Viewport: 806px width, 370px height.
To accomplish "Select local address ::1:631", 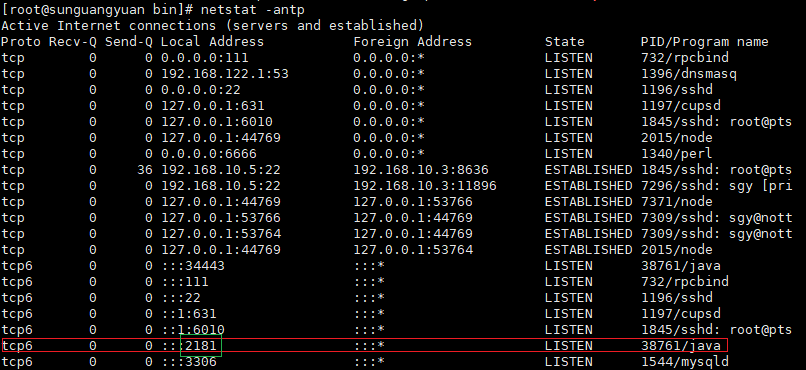I will [189, 313].
